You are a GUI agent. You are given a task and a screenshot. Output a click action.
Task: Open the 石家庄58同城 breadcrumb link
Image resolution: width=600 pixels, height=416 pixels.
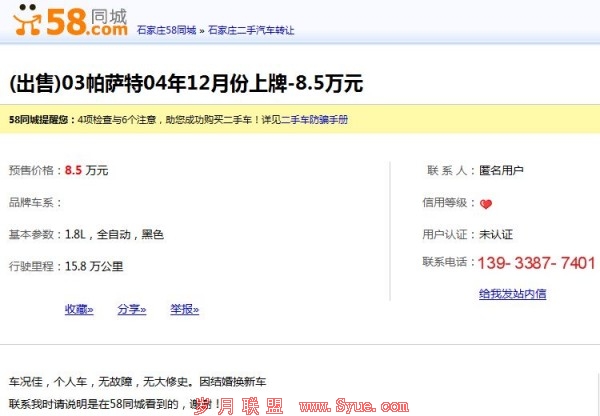(166, 30)
